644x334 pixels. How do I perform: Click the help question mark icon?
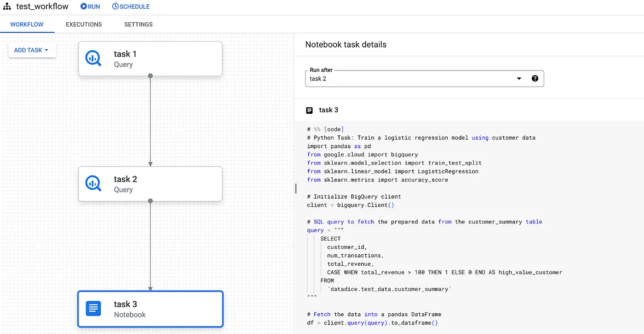(535, 79)
